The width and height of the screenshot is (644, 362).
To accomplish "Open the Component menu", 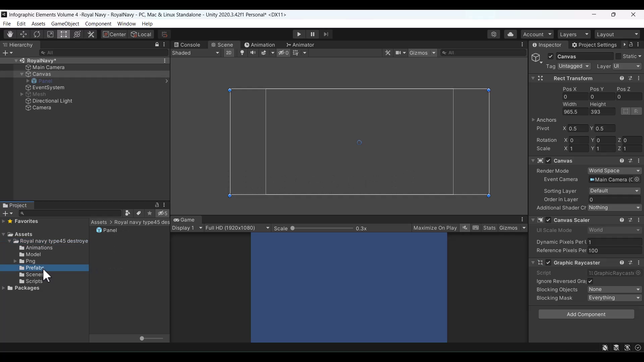I will pos(98,24).
